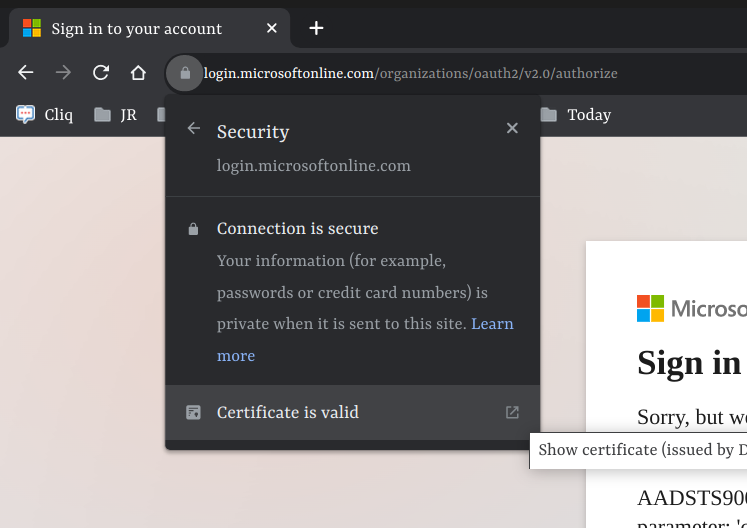Click the certificate icon in Security panel
This screenshot has height=528, width=747.
pyautogui.click(x=194, y=412)
